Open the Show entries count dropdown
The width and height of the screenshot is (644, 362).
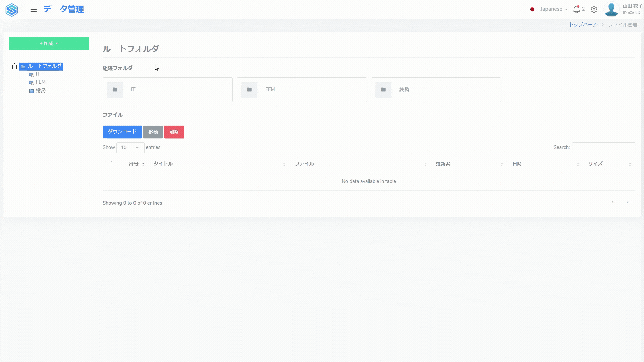coord(130,148)
